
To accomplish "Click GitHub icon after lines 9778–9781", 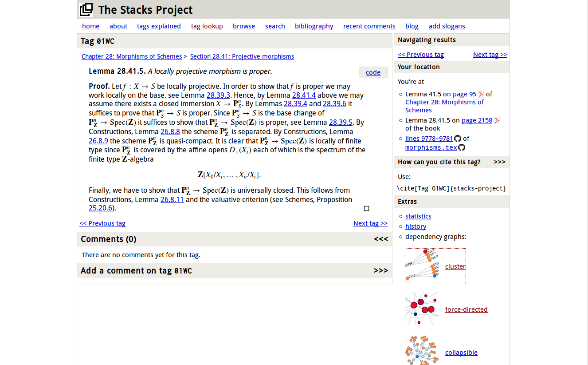I will pyautogui.click(x=458, y=139).
